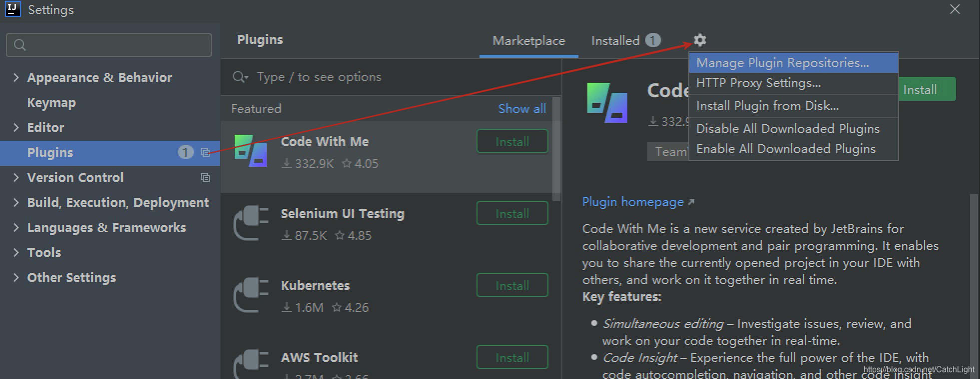Choose Disable All Downloaded Plugins
The height and width of the screenshot is (379, 980).
coord(793,128)
